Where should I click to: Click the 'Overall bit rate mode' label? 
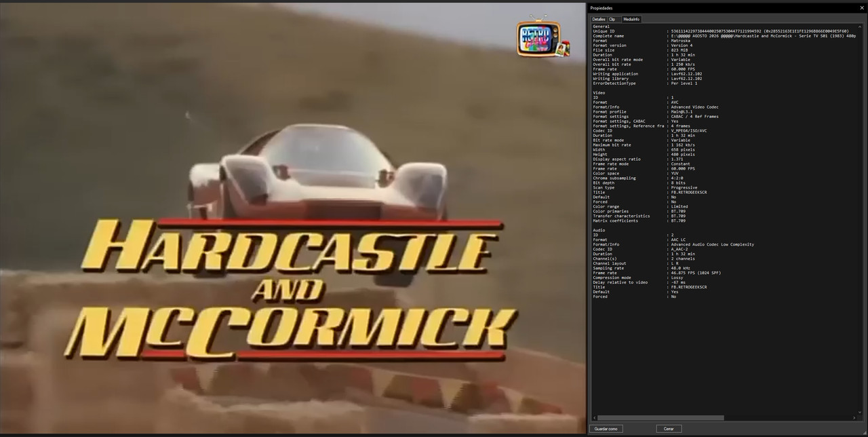click(618, 60)
